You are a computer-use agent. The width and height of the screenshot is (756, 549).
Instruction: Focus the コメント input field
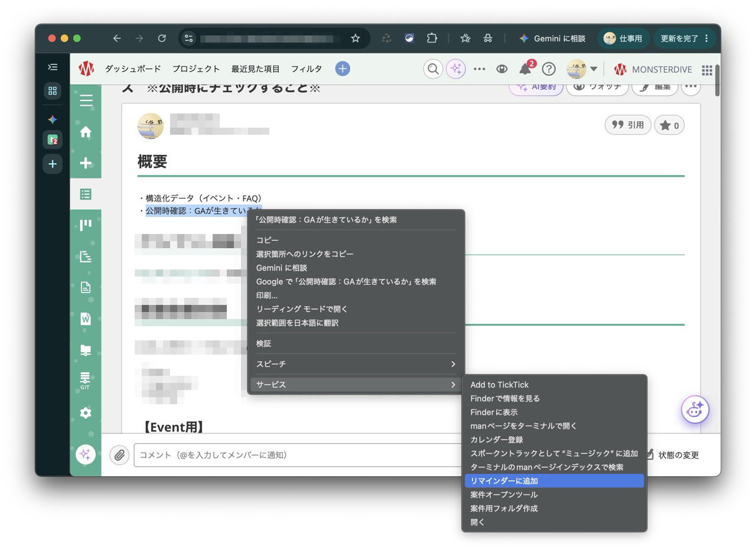pyautogui.click(x=298, y=455)
